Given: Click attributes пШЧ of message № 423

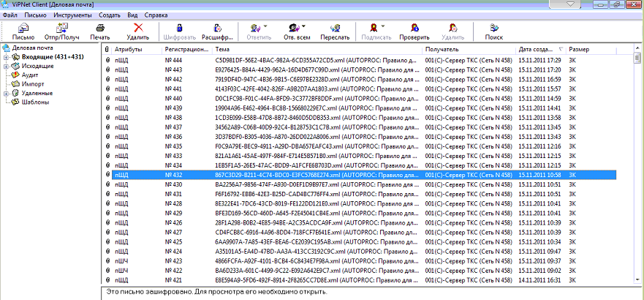Looking at the screenshot, I should (121, 260).
